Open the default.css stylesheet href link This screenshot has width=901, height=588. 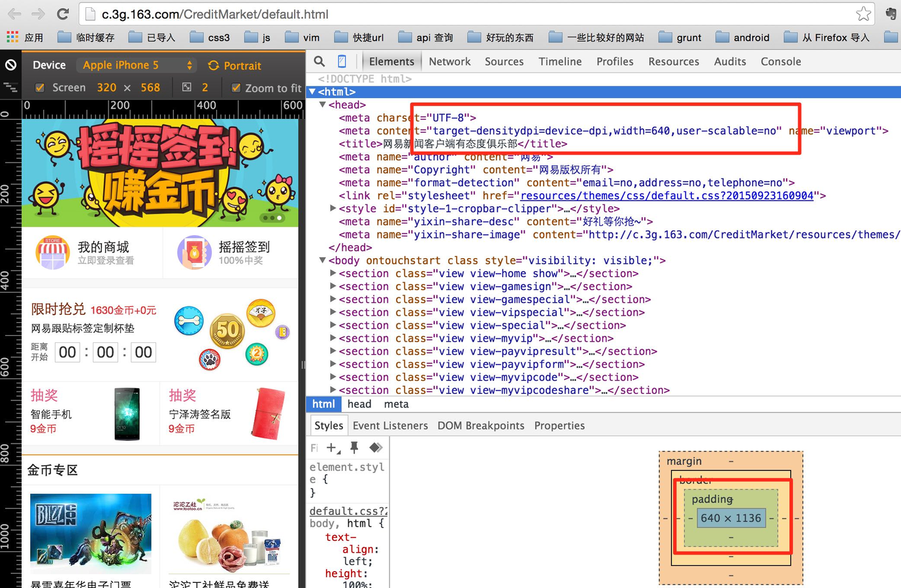(667, 195)
